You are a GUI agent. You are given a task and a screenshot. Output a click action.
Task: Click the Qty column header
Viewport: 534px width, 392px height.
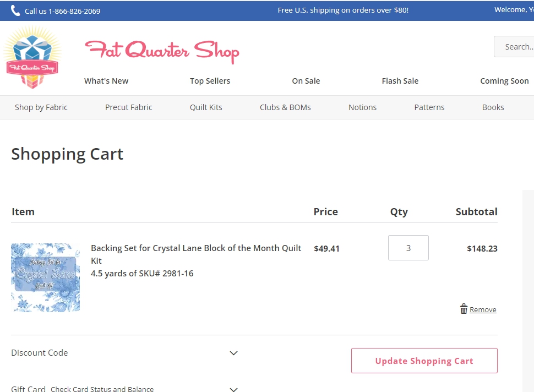[x=399, y=212]
